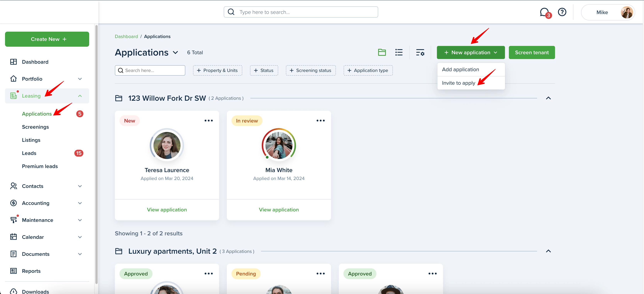The width and height of the screenshot is (644, 294).
Task: Open Leads in sidebar
Action: [29, 153]
